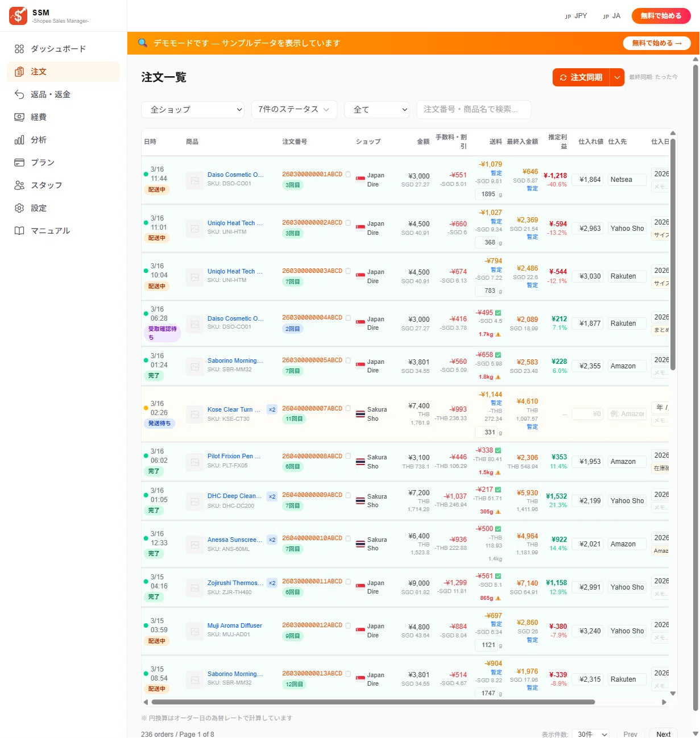Click the warning icon next to 1.7kg
700x738 pixels.
[498, 334]
